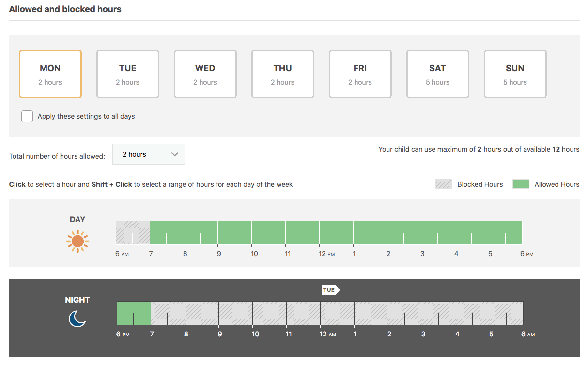588x365 pixels.
Task: Select the SAT 5 hours card
Action: pos(438,74)
